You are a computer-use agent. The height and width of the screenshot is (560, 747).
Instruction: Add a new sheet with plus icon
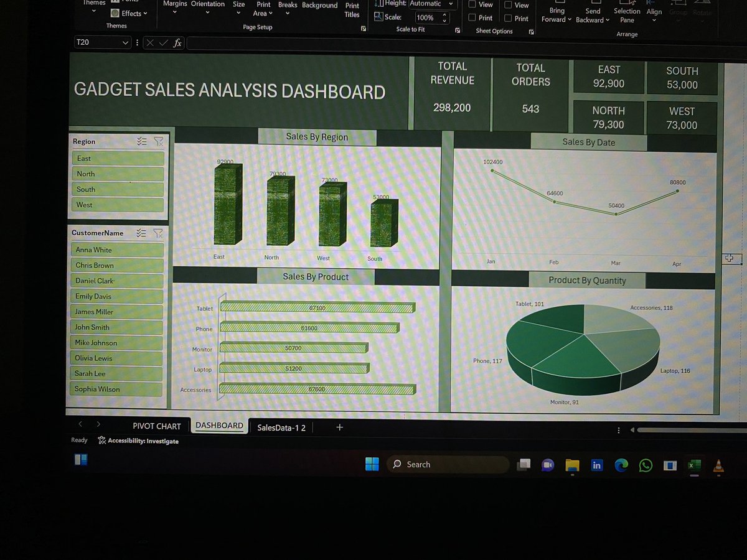[339, 427]
